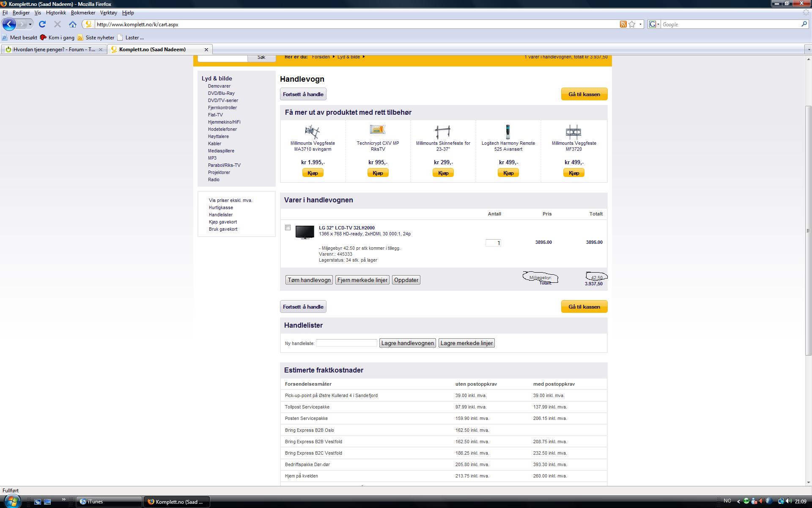This screenshot has width=812, height=508.
Task: Click Kjøp under Millimounts Skinnefeste
Action: [x=443, y=173]
